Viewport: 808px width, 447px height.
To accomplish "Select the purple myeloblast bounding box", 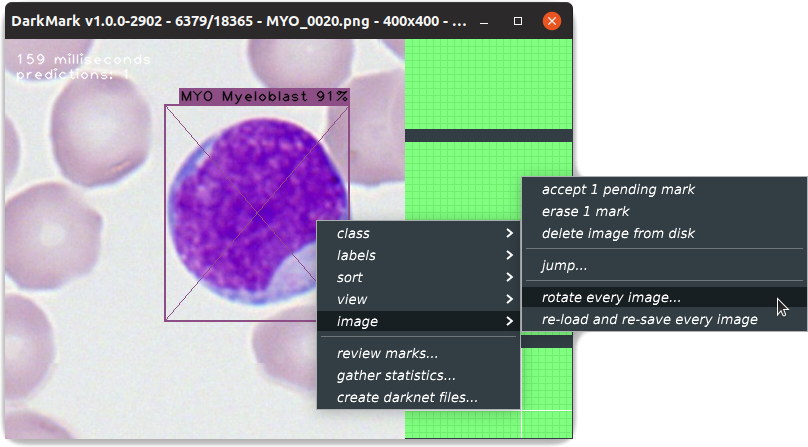I will click(257, 213).
